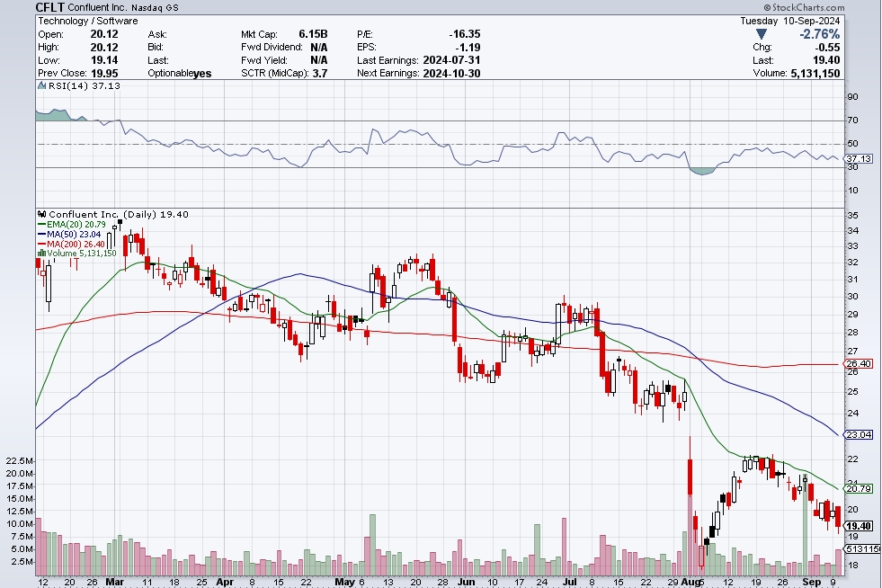Click the 20.79 EMA price axis tag

click(859, 488)
